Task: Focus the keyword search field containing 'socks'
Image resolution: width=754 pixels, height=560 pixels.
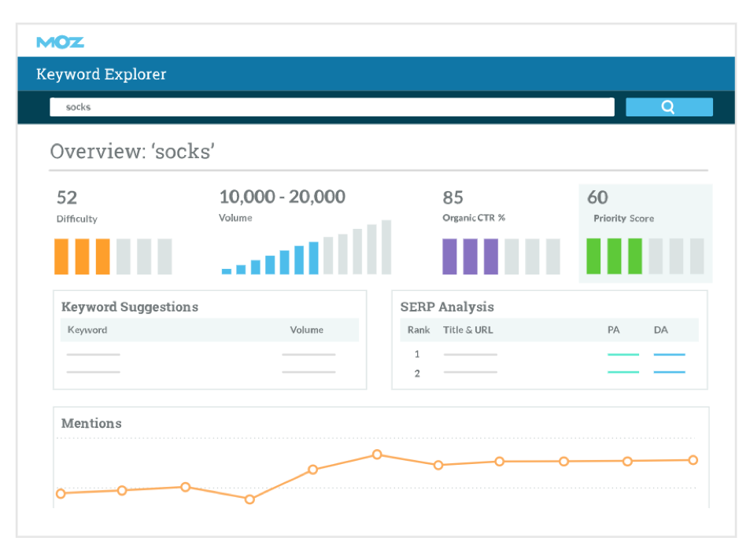Action: click(332, 107)
